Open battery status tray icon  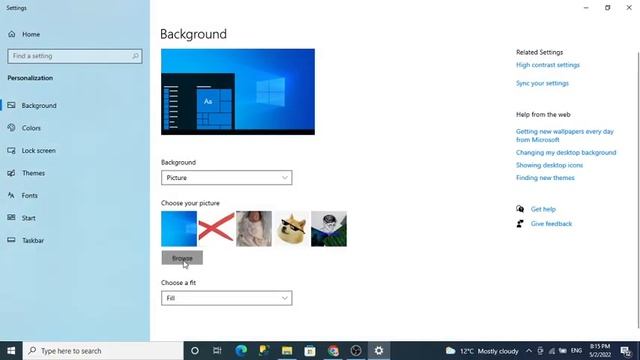[x=563, y=351]
